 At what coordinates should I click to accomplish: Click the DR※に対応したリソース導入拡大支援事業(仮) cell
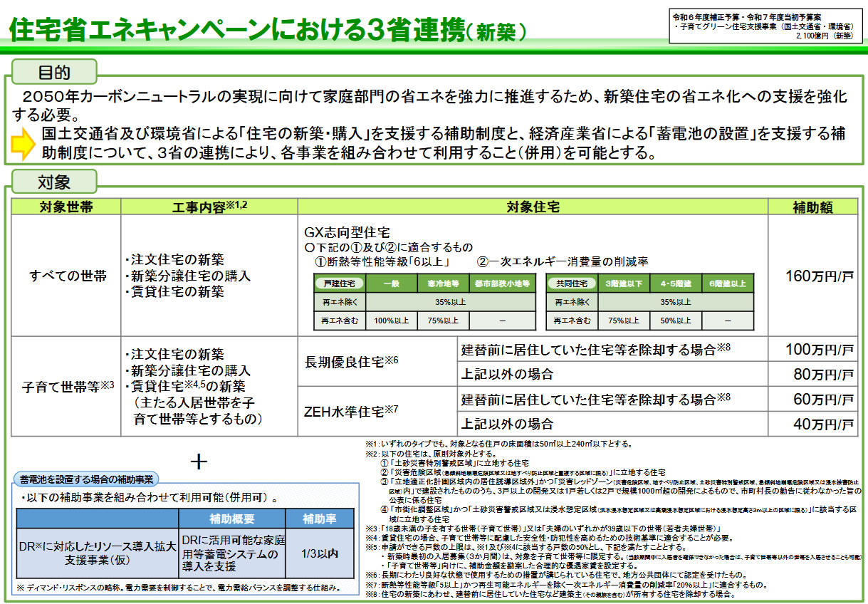(97, 553)
